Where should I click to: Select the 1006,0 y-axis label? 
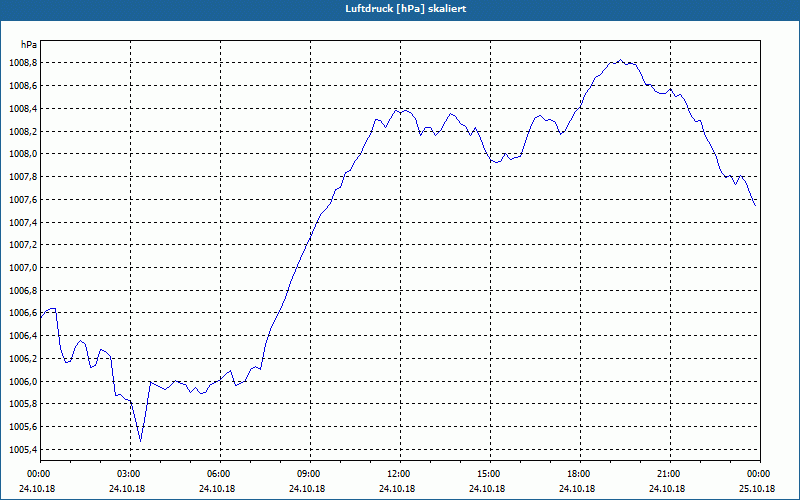click(x=22, y=382)
